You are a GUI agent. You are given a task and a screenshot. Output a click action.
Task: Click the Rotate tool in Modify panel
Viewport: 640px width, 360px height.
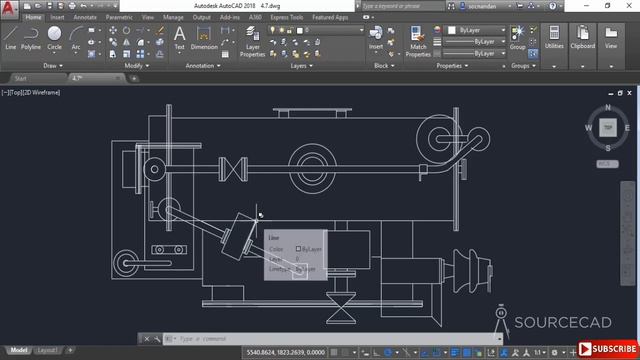click(126, 30)
